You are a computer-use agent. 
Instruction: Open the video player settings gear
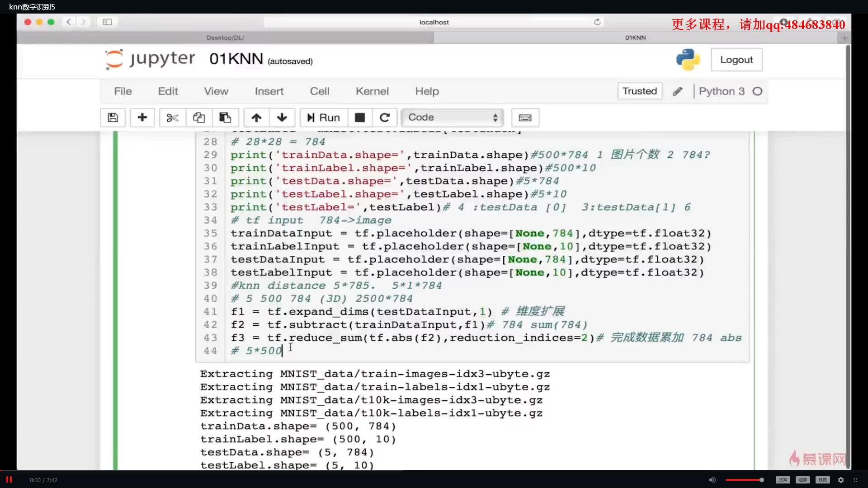(x=841, y=480)
